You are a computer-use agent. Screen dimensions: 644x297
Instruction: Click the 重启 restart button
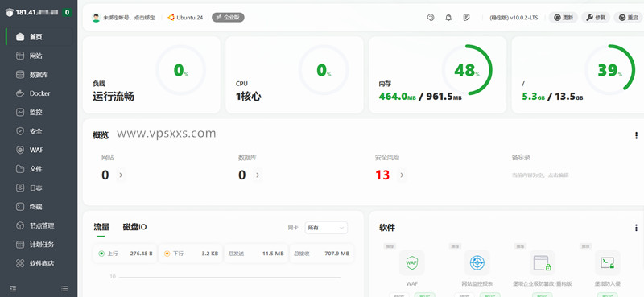(x=629, y=18)
